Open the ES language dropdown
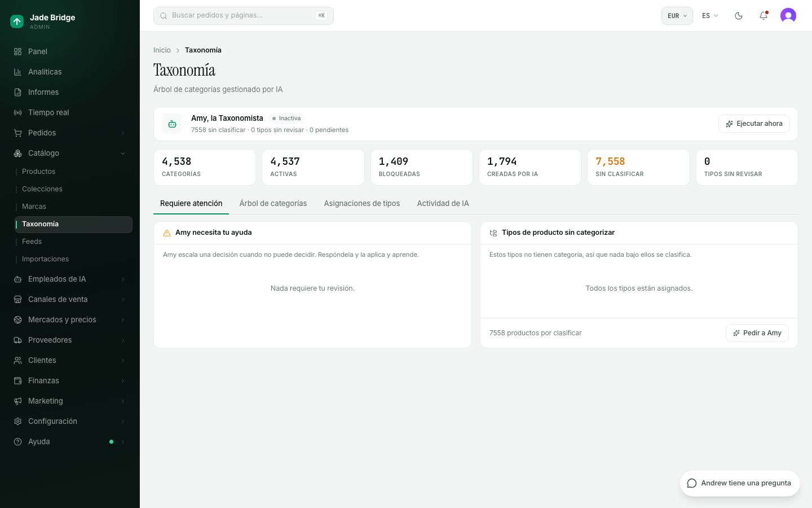812x508 pixels. click(x=710, y=16)
